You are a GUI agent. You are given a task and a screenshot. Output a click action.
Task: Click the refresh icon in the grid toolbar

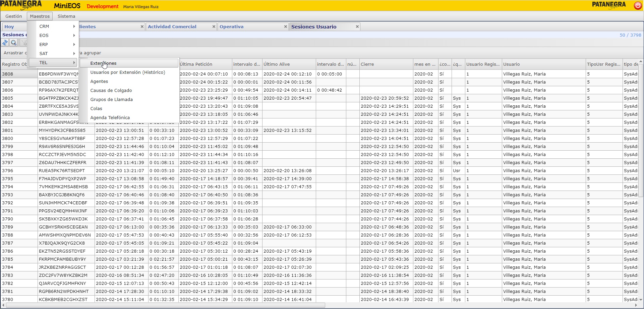[x=5, y=43]
